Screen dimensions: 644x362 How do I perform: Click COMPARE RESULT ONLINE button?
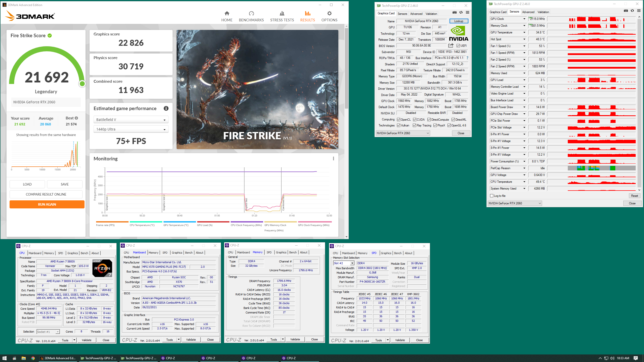click(46, 194)
